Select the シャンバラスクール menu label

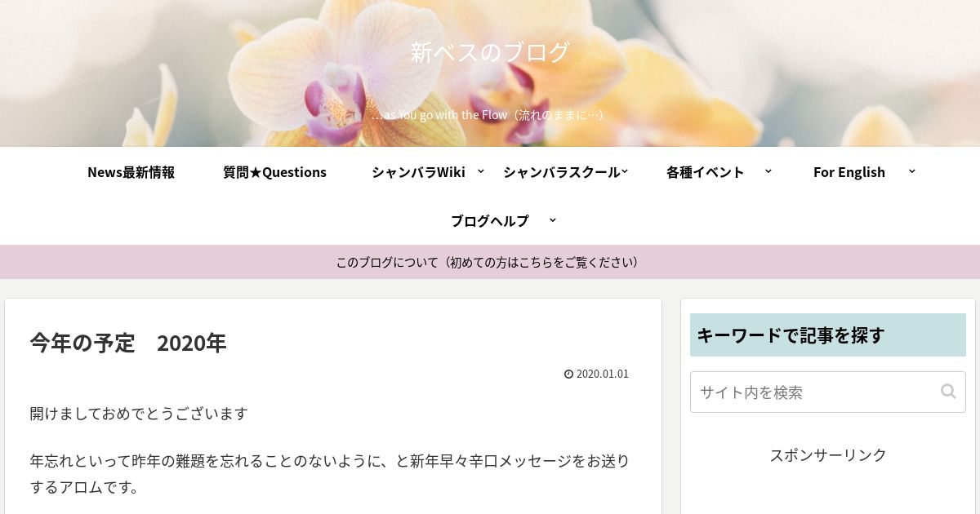(562, 171)
